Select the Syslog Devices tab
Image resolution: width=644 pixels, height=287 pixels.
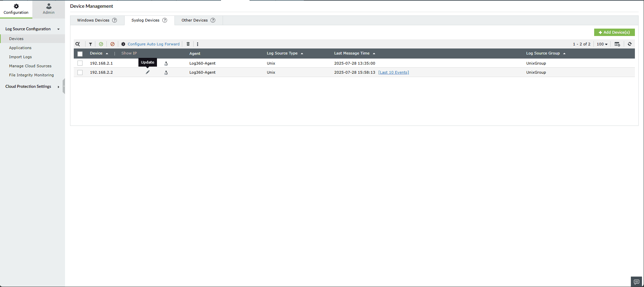click(x=149, y=20)
